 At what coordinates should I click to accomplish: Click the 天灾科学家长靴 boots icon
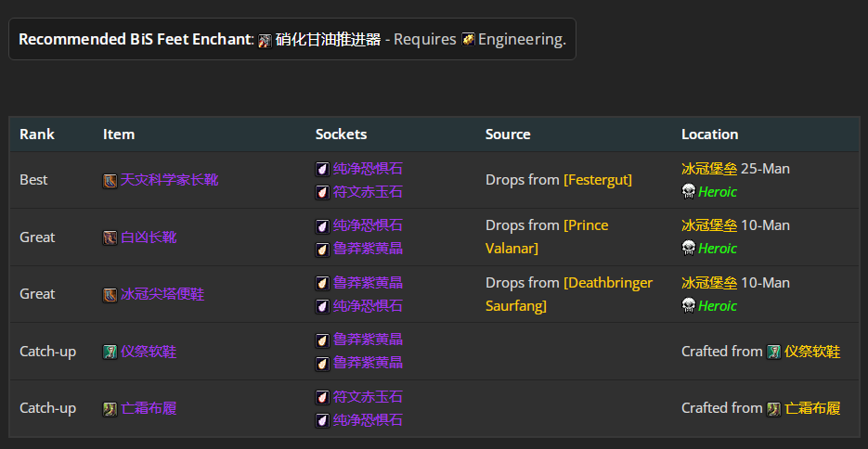click(x=110, y=180)
